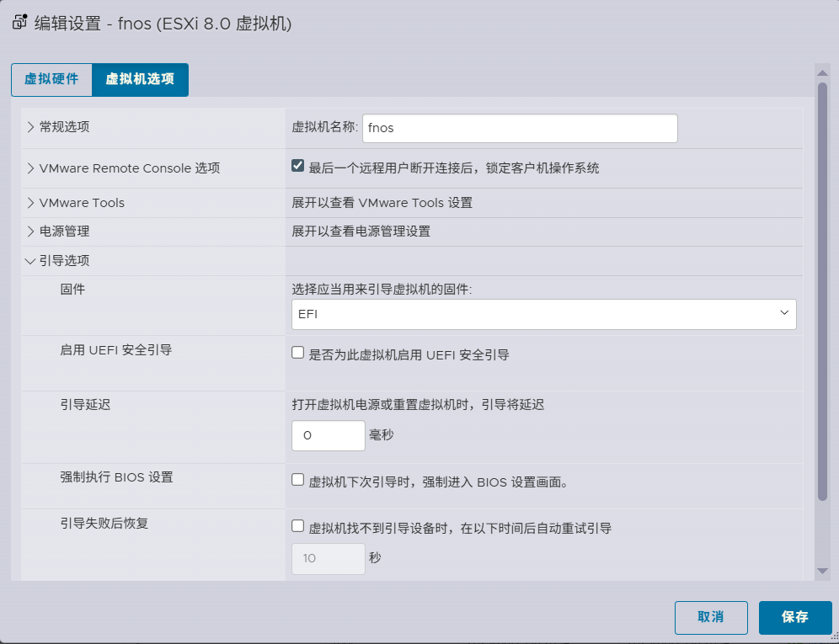Click the retry seconds input field
This screenshot has width=839, height=644.
[328, 558]
